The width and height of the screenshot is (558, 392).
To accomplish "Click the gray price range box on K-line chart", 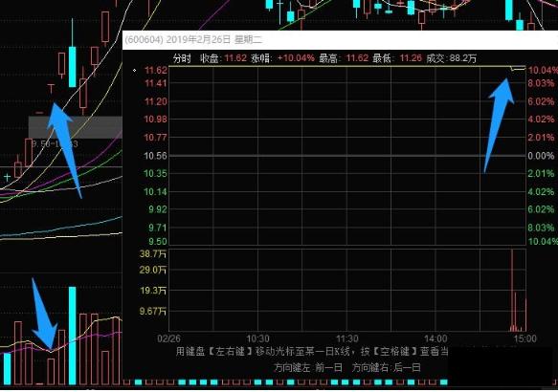I will [75, 127].
